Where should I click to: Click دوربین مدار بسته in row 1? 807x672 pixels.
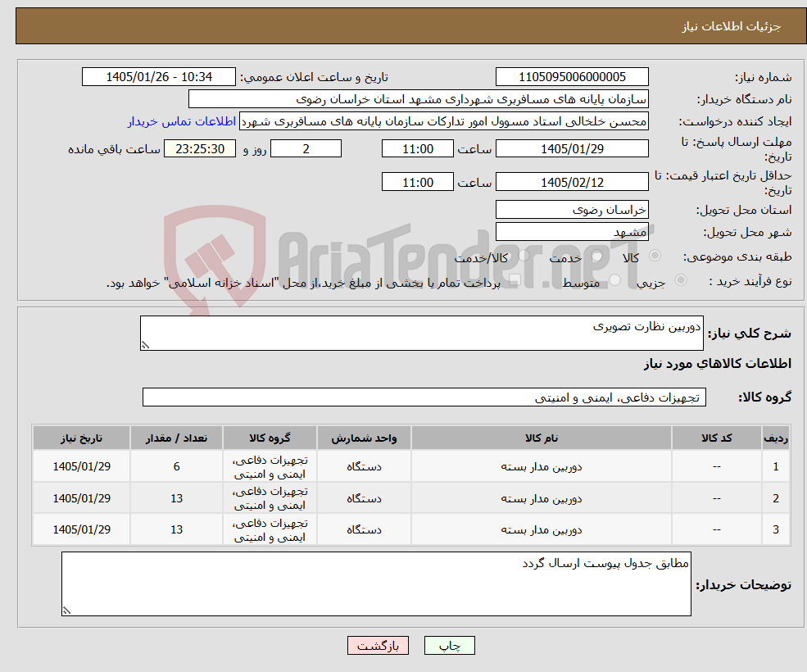tap(542, 466)
